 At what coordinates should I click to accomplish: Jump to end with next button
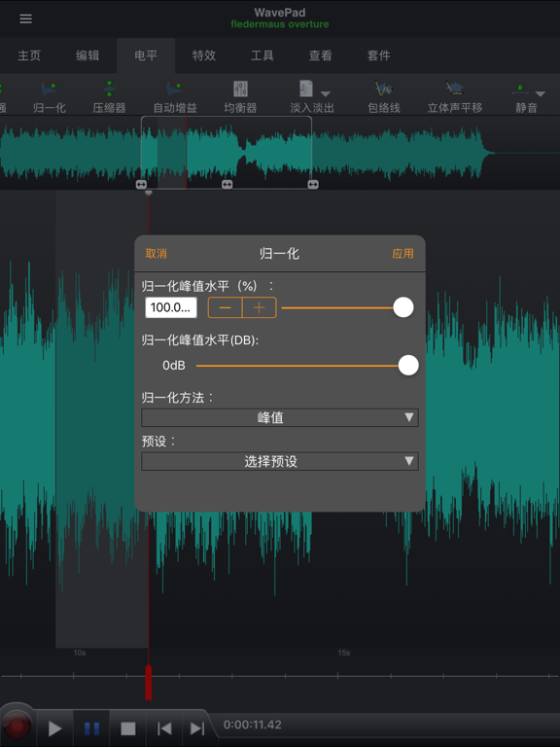[x=197, y=729]
